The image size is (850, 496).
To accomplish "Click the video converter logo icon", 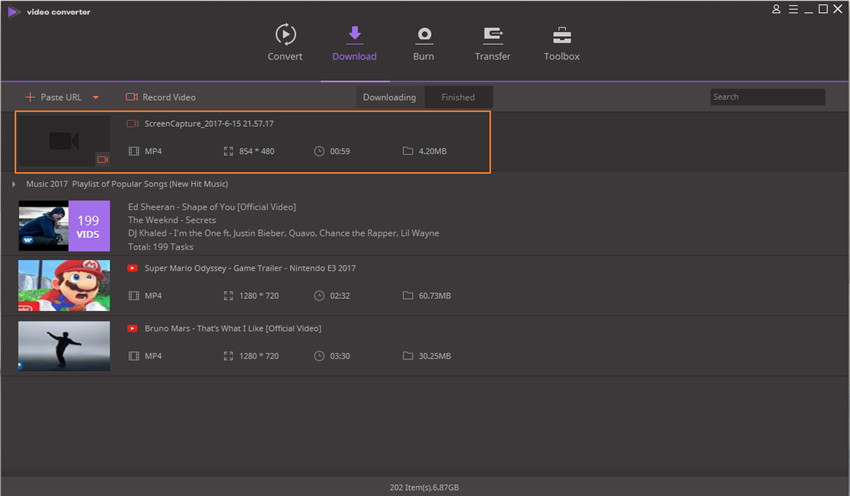I will 14,11.
